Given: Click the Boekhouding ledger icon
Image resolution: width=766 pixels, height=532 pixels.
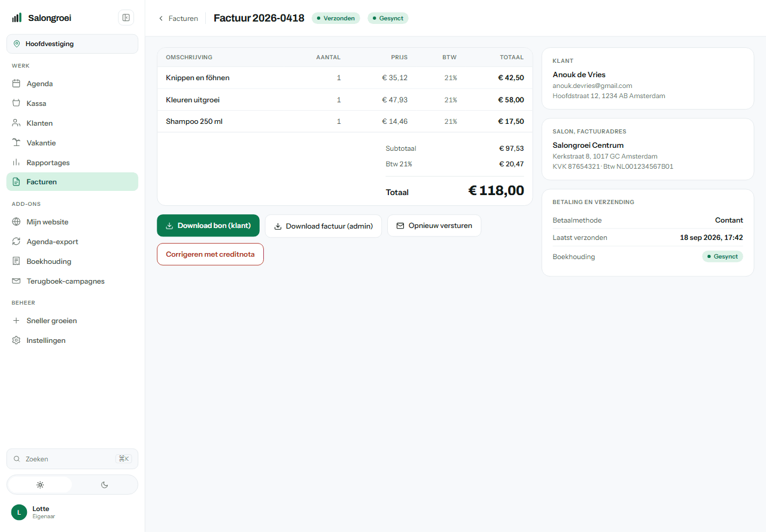Looking at the screenshot, I should click(x=17, y=262).
